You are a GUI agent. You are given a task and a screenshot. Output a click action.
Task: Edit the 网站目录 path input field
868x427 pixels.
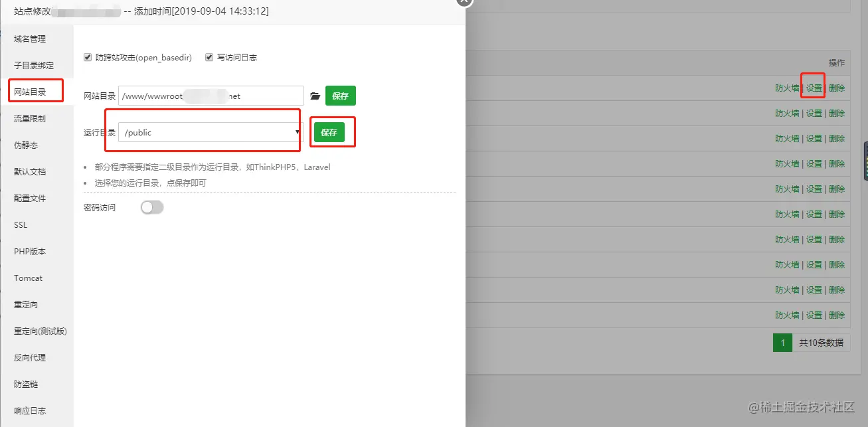(211, 96)
